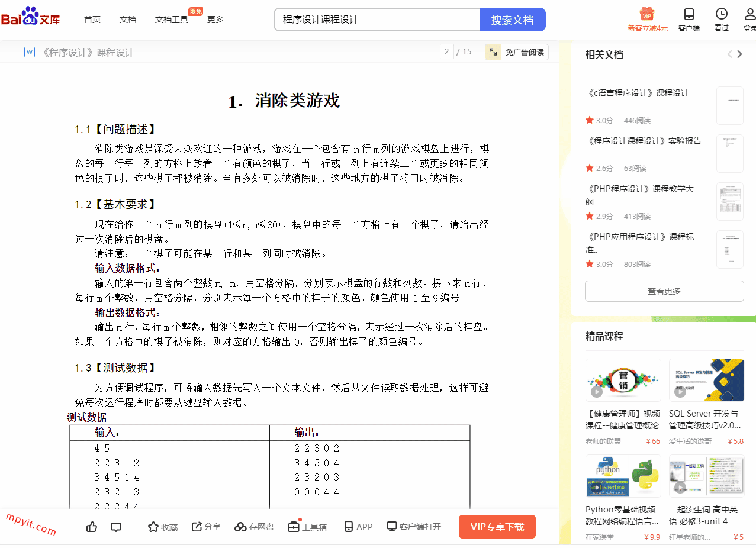Open the 工具箱 toolbox icon
This screenshot has height=548, width=756.
[294, 527]
